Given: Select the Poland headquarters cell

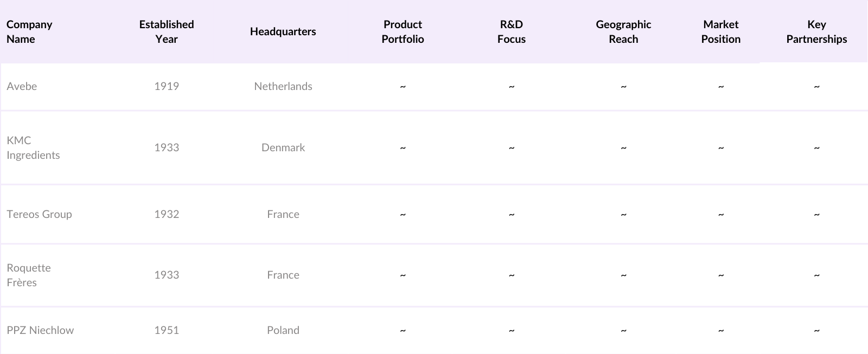Looking at the screenshot, I should [283, 330].
